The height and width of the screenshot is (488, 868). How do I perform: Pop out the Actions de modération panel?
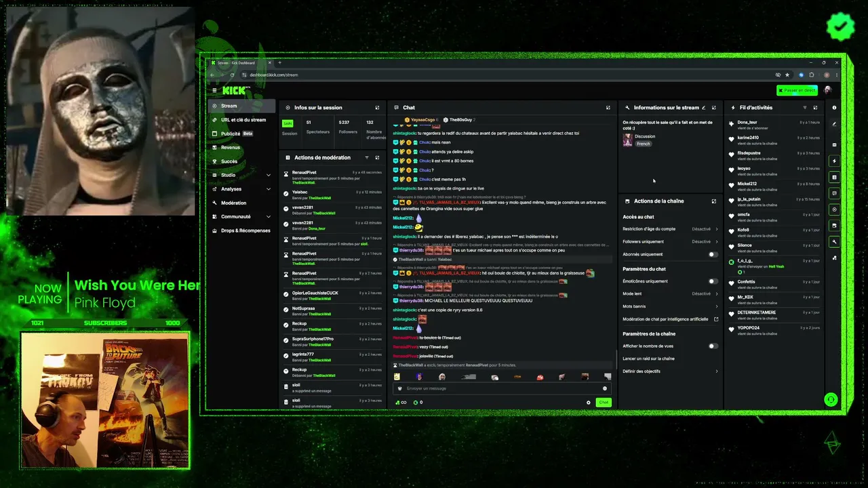click(x=377, y=157)
